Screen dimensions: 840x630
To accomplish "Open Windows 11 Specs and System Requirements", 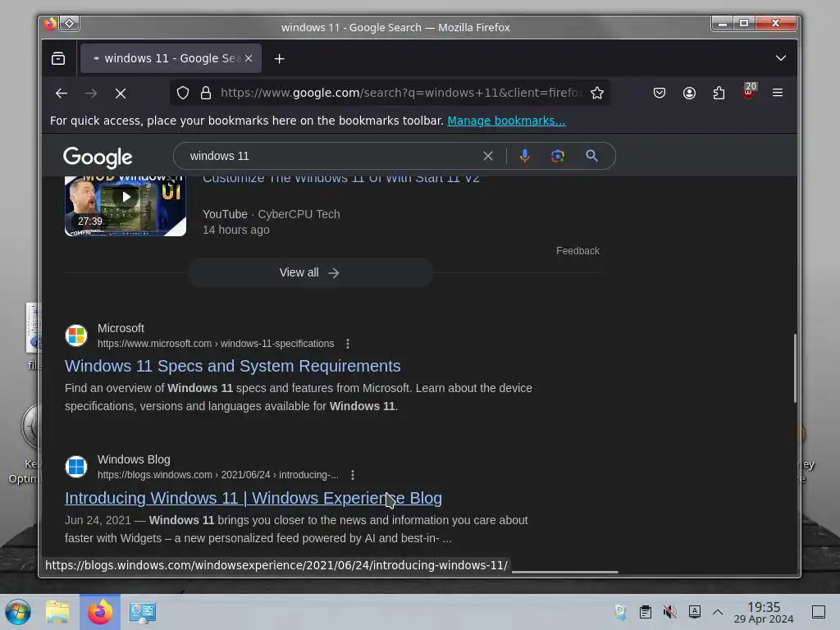I will tap(232, 366).
